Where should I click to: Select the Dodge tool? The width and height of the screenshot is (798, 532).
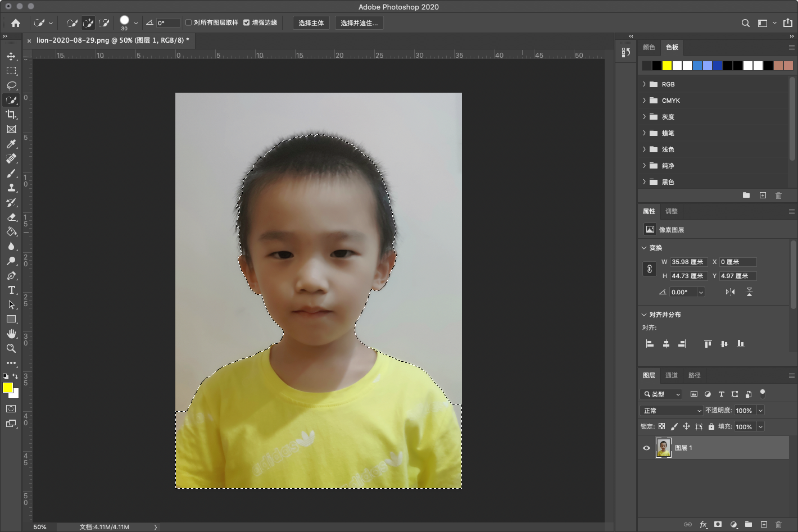pos(11,261)
